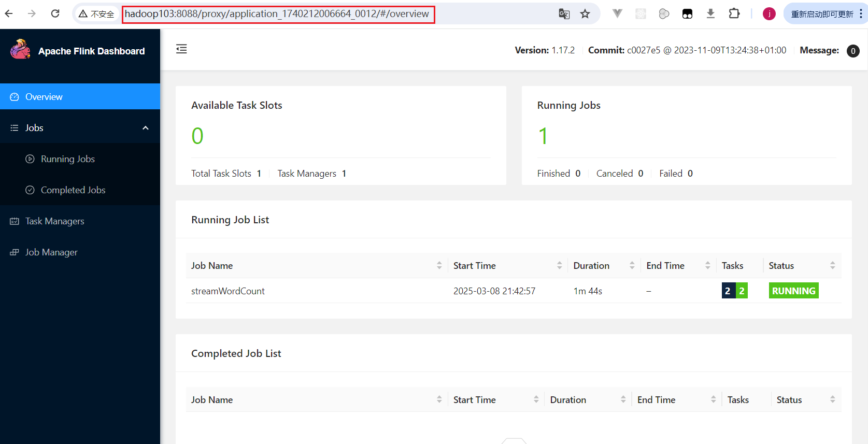Sort running jobs by Duration
The image size is (868, 444).
(x=632, y=266)
